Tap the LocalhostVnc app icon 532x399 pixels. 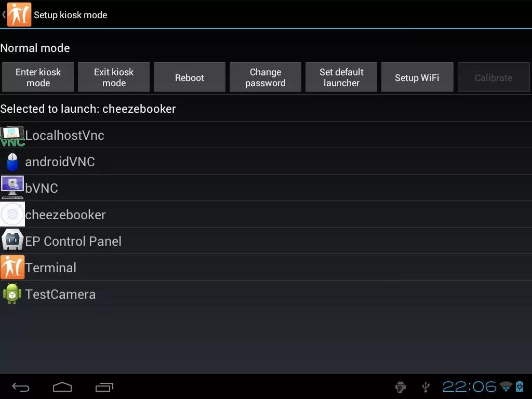coord(12,136)
